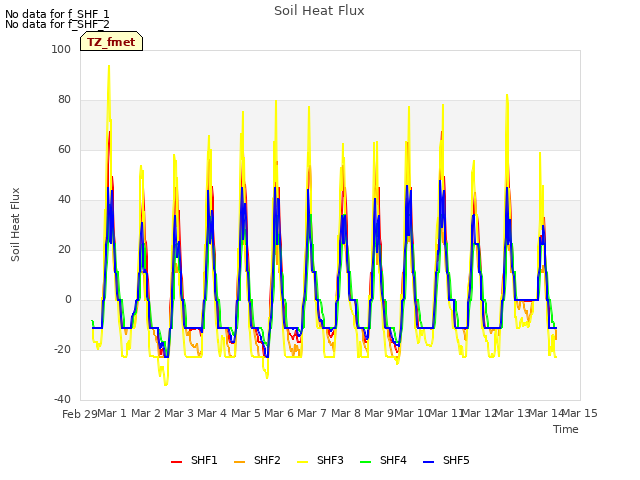Toggle SHF3 series via legend label
The height and width of the screenshot is (480, 640).
[x=330, y=460]
